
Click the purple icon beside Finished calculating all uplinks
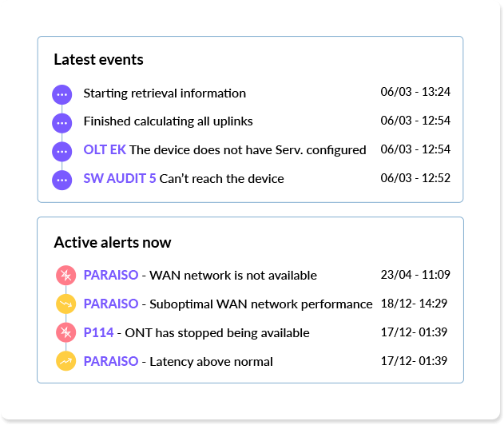62,123
